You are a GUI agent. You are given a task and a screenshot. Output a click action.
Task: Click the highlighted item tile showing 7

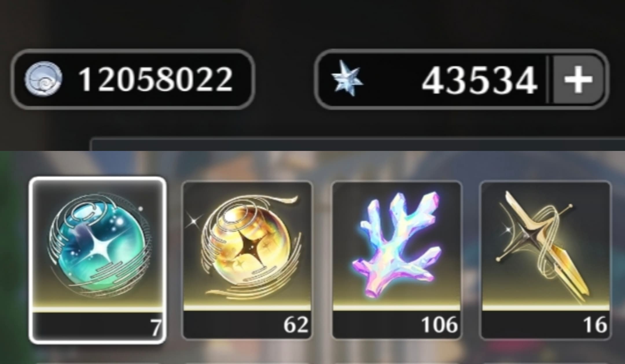[x=98, y=260]
